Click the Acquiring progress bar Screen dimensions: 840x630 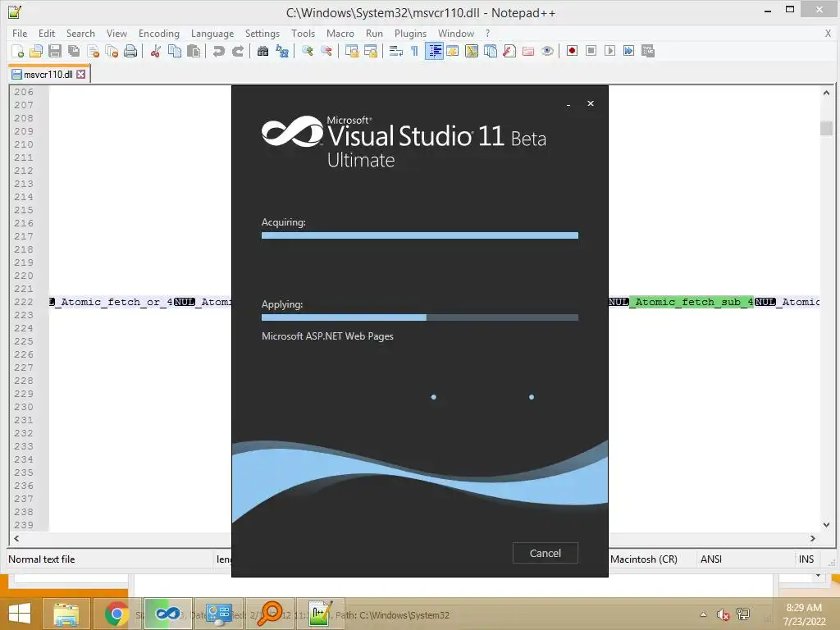point(419,235)
